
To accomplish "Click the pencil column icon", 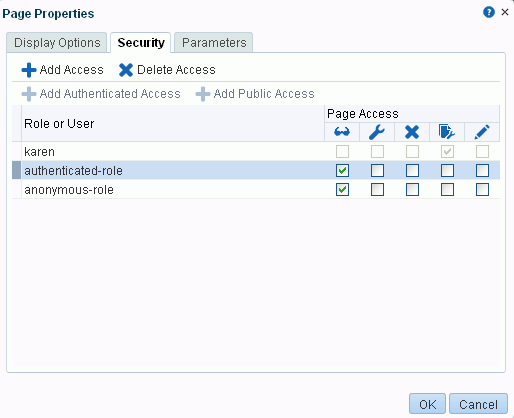I will click(482, 132).
